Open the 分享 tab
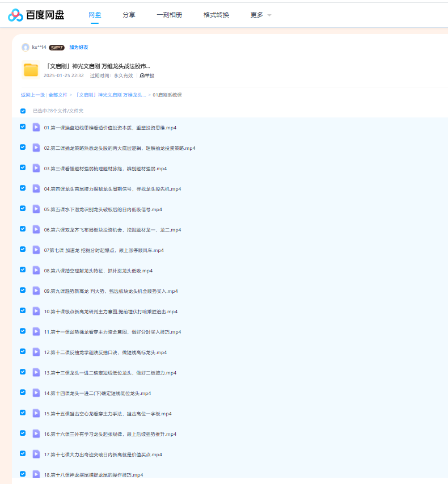 pos(129,15)
